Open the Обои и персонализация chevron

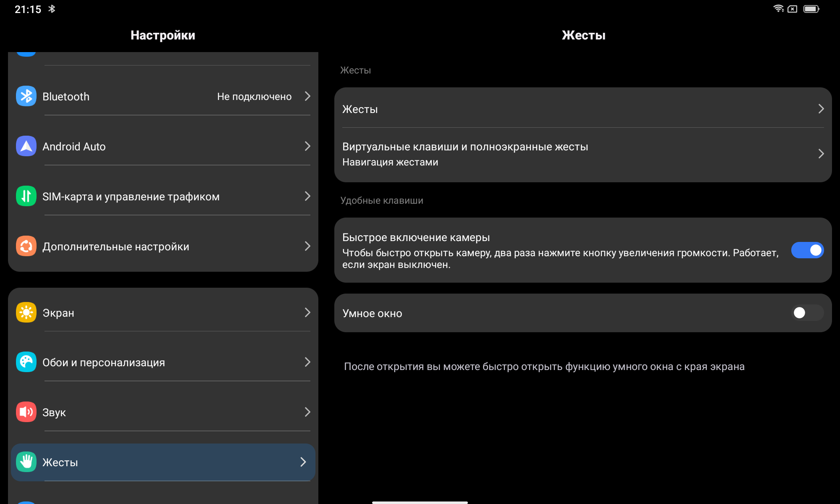[x=307, y=362]
